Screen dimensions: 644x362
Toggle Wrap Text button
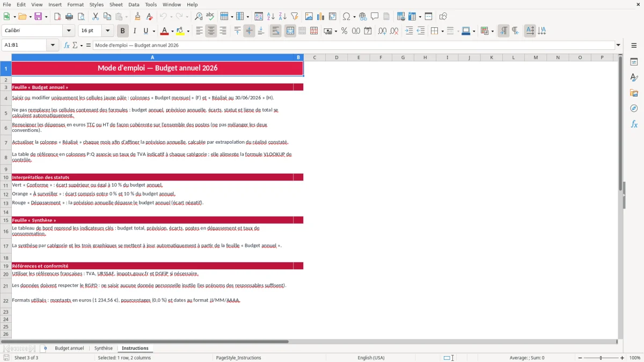tap(275, 31)
